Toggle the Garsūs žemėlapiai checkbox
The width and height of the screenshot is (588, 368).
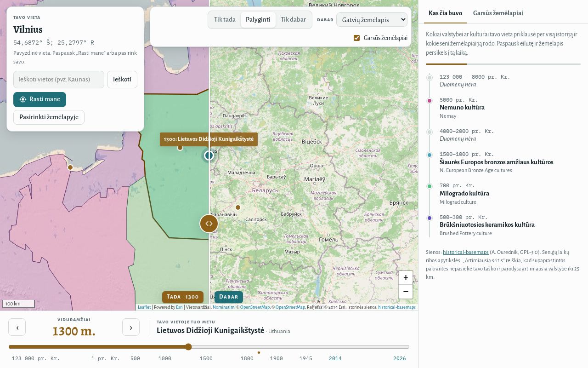356,38
